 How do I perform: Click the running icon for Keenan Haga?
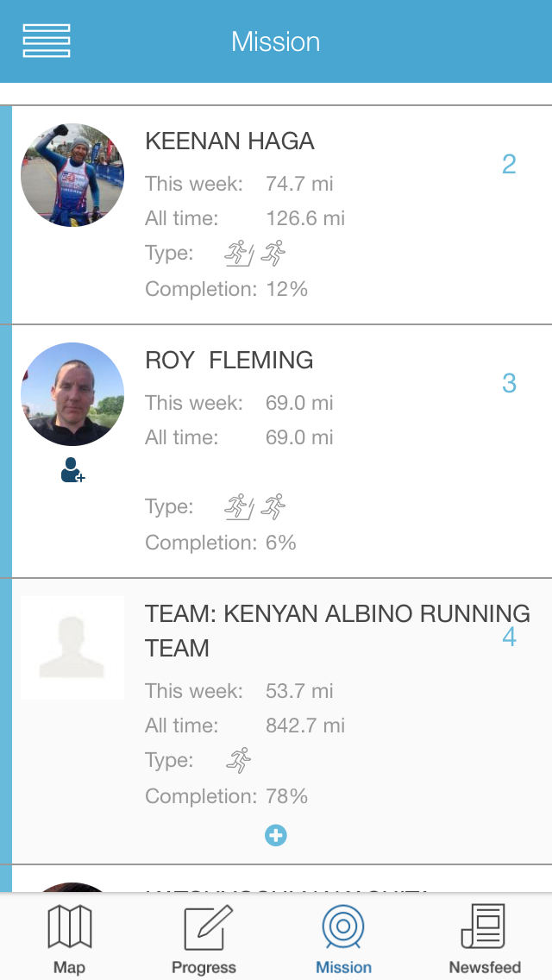[x=273, y=253]
